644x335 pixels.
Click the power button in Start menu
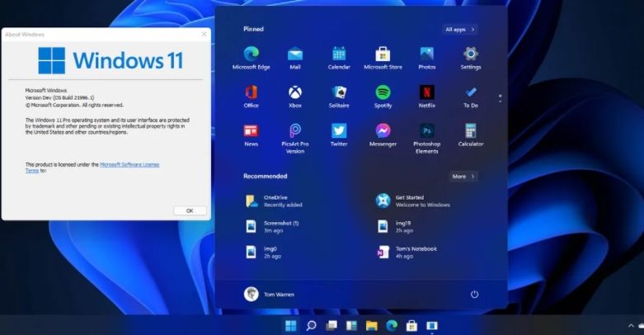point(474,295)
